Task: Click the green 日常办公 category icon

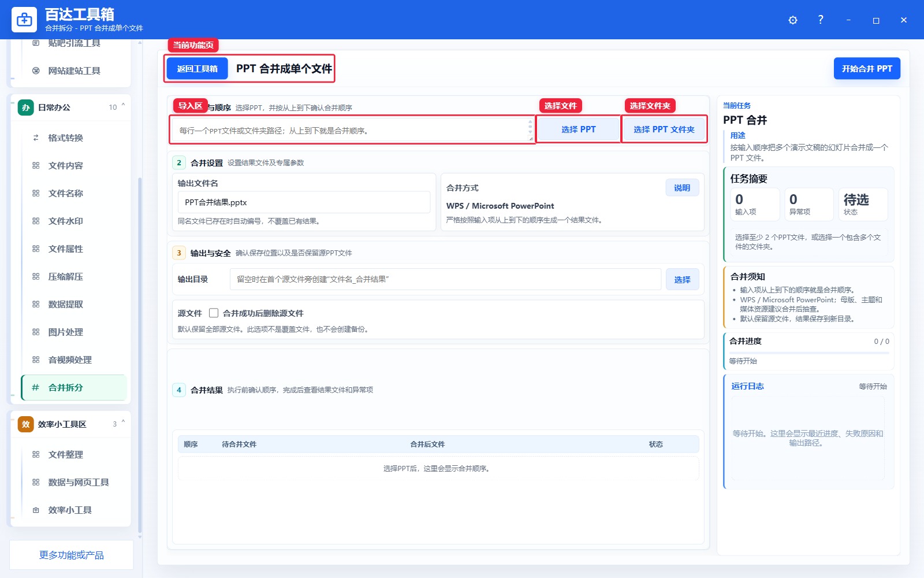Action: (26, 108)
